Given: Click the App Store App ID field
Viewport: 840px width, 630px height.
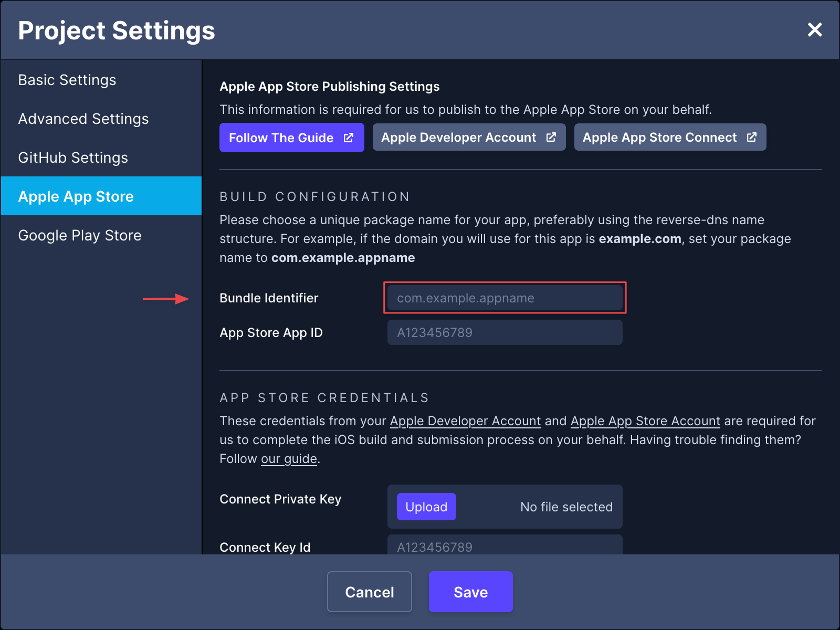Looking at the screenshot, I should (505, 333).
